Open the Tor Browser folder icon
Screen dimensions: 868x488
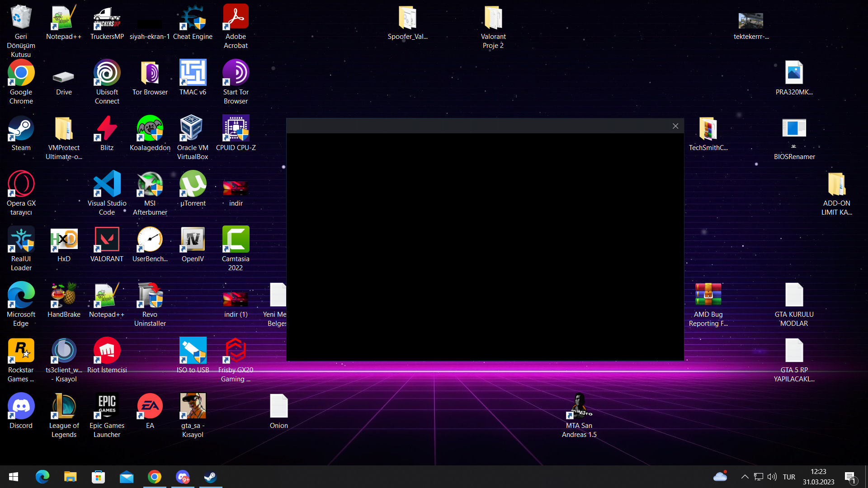pyautogui.click(x=150, y=78)
